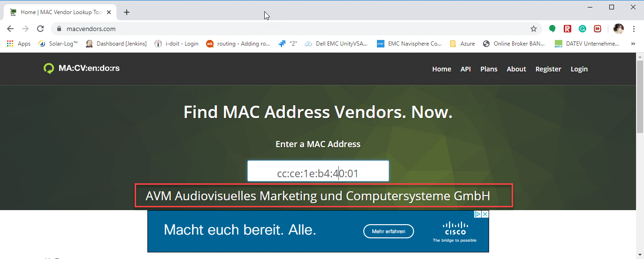Click the AVM Audiovisuelles Marketing vendor result
This screenshot has width=644, height=259.
(x=318, y=196)
